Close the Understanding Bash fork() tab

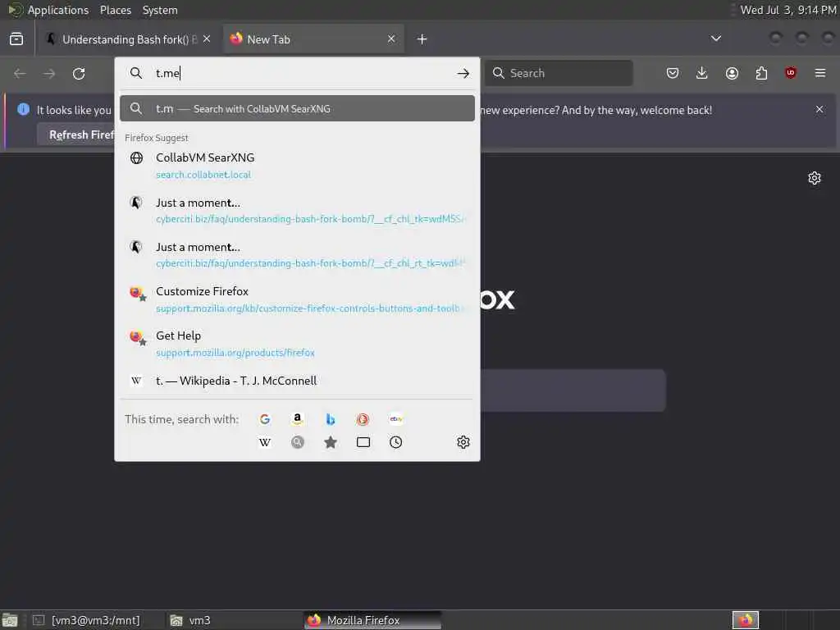pyautogui.click(x=207, y=39)
